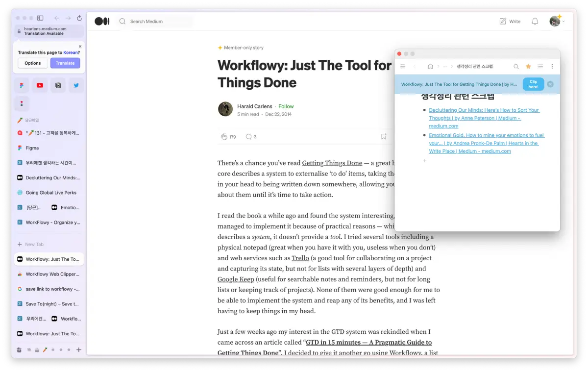The height and width of the screenshot is (372, 588).
Task: Click the Workflowy list view icon
Action: pos(540,66)
